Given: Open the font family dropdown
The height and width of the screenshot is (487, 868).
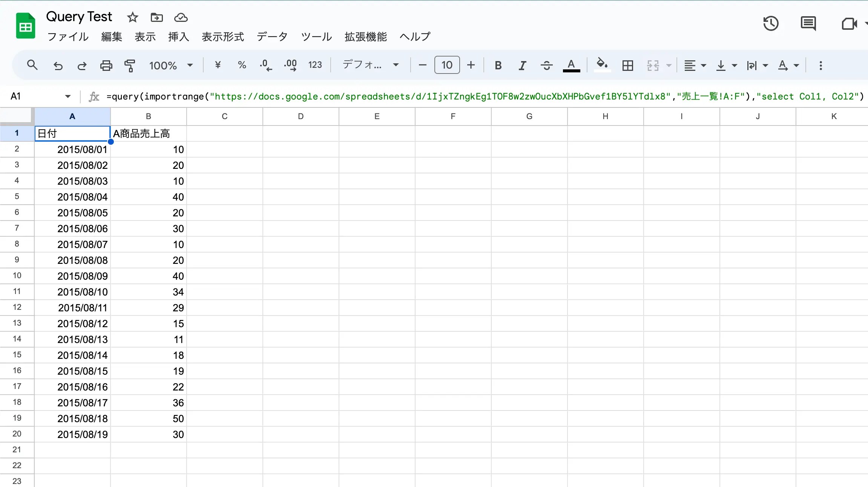Looking at the screenshot, I should coord(370,65).
